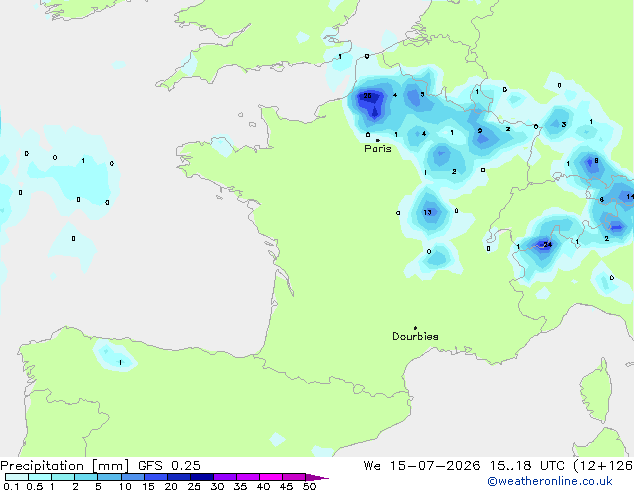Image resolution: width=634 pixels, height=490 pixels.
Task: Select the 0.5–1 mm legend swatch
Action: pyautogui.click(x=40, y=477)
